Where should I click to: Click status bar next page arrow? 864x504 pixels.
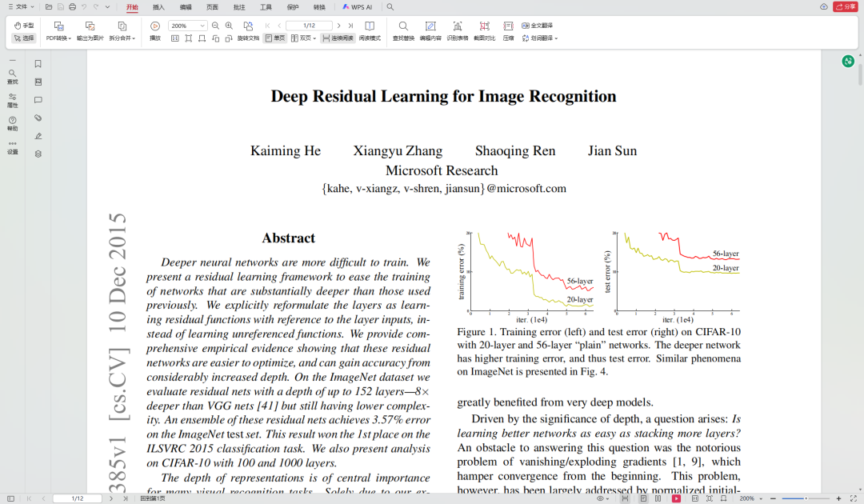[110, 498]
